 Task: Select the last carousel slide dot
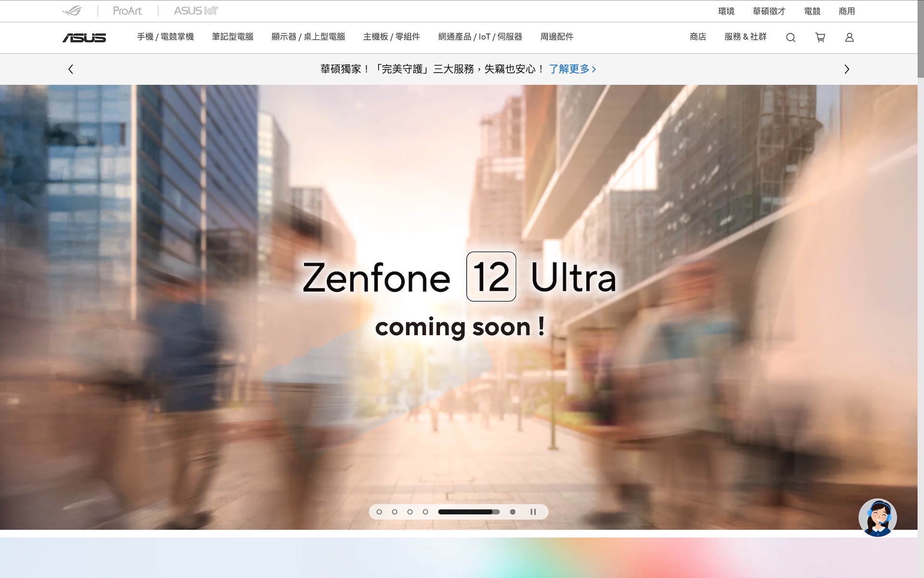pos(513,512)
